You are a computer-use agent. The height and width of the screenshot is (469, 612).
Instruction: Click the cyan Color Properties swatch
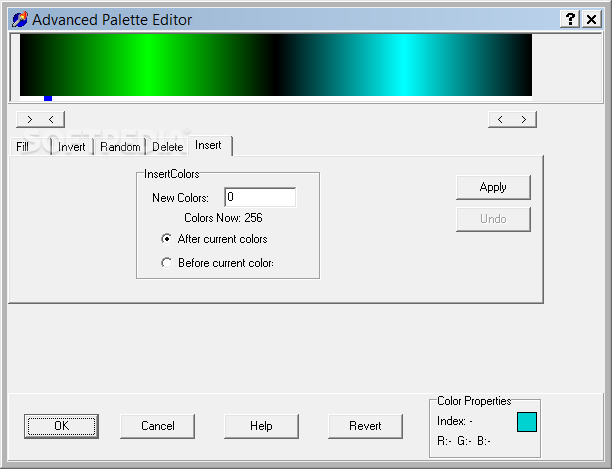pyautogui.click(x=527, y=422)
